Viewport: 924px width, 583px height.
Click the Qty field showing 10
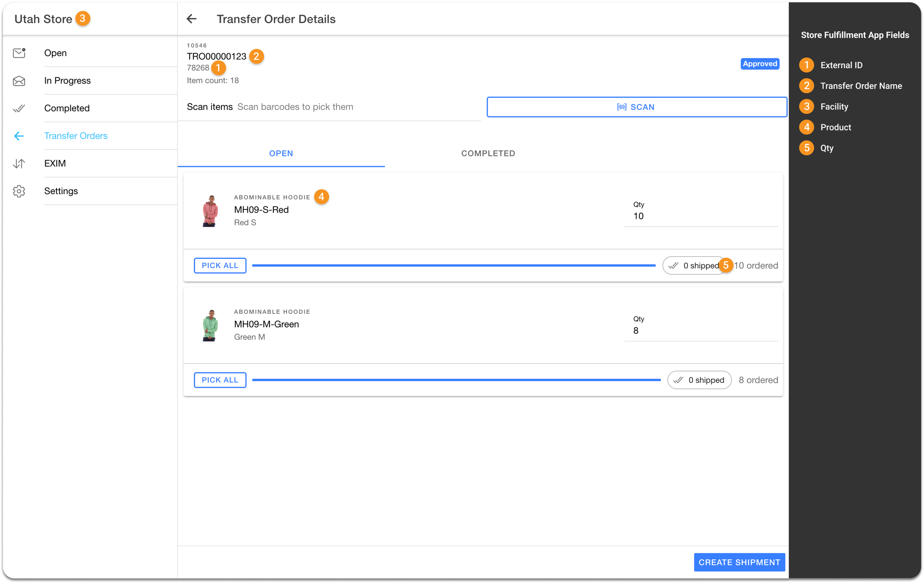(x=700, y=216)
